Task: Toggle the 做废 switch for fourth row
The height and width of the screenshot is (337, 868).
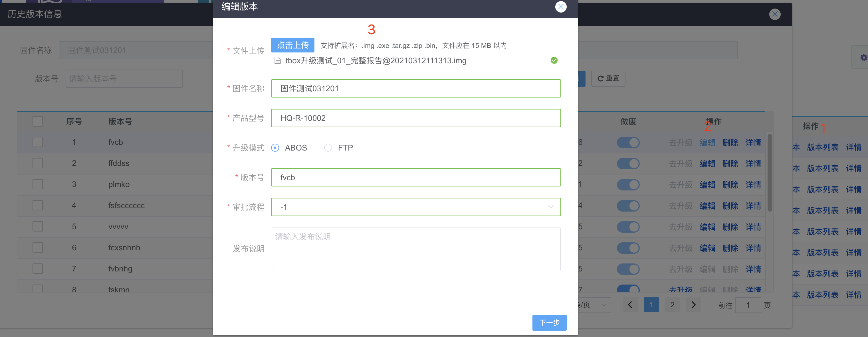Action: tap(628, 206)
